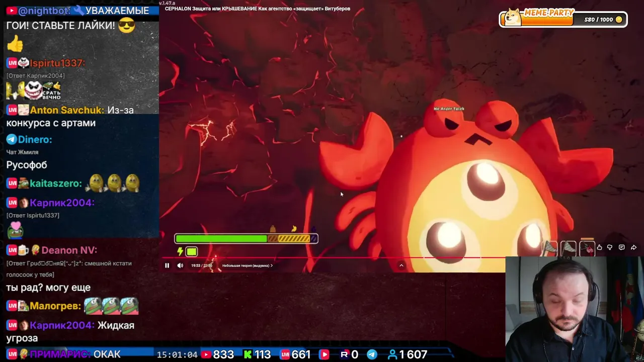Click the dislike thumbs-down icon in player
Image resolution: width=644 pixels, height=362 pixels.
pyautogui.click(x=610, y=247)
